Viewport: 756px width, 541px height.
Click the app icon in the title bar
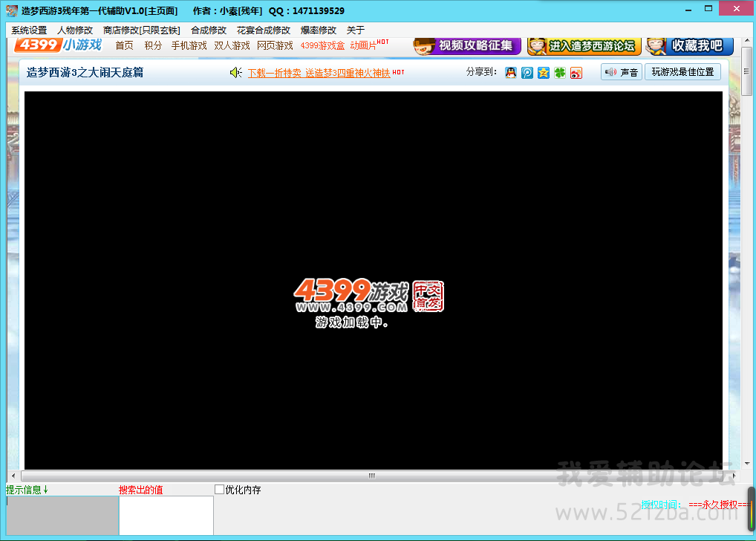pos(12,10)
